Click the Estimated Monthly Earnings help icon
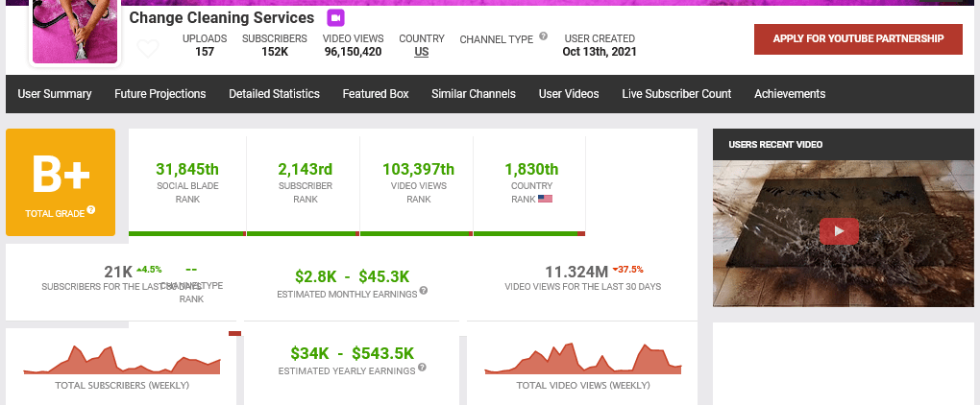Viewport: 980px width, 405px height. pyautogui.click(x=424, y=290)
